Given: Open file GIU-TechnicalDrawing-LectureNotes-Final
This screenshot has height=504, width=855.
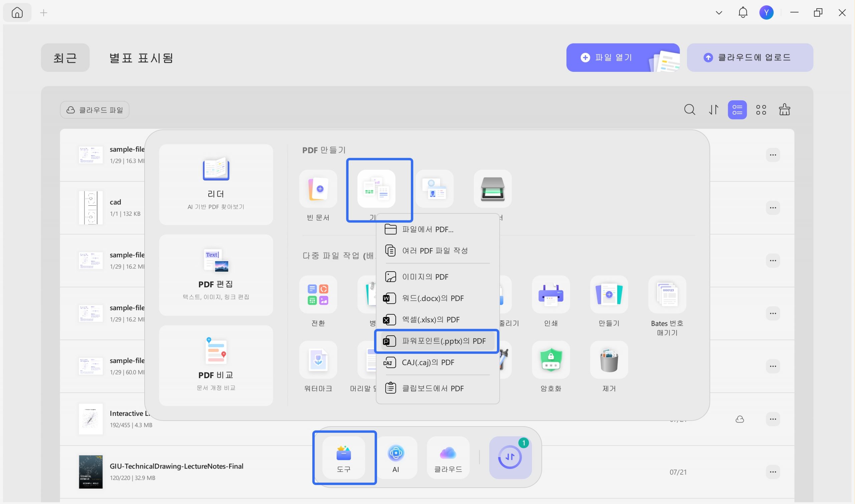Looking at the screenshot, I should tap(176, 466).
